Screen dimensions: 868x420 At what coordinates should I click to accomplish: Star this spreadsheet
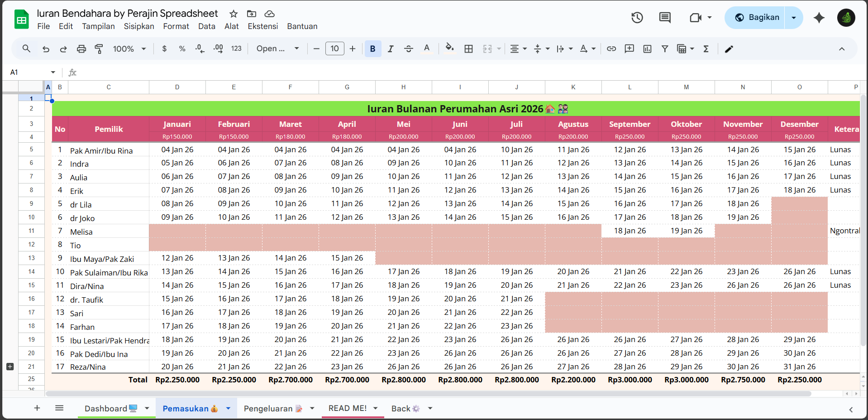pyautogui.click(x=234, y=14)
